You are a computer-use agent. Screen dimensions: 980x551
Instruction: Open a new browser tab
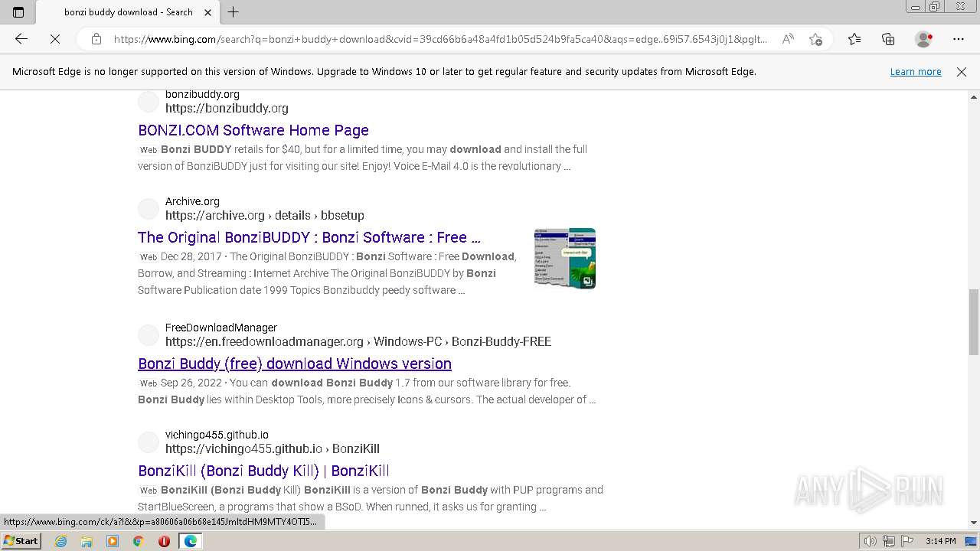point(234,12)
